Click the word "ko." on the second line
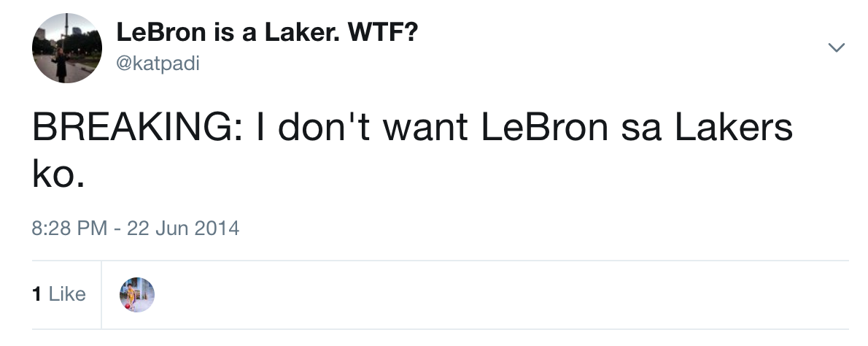The height and width of the screenshot is (346, 868). pos(58,177)
